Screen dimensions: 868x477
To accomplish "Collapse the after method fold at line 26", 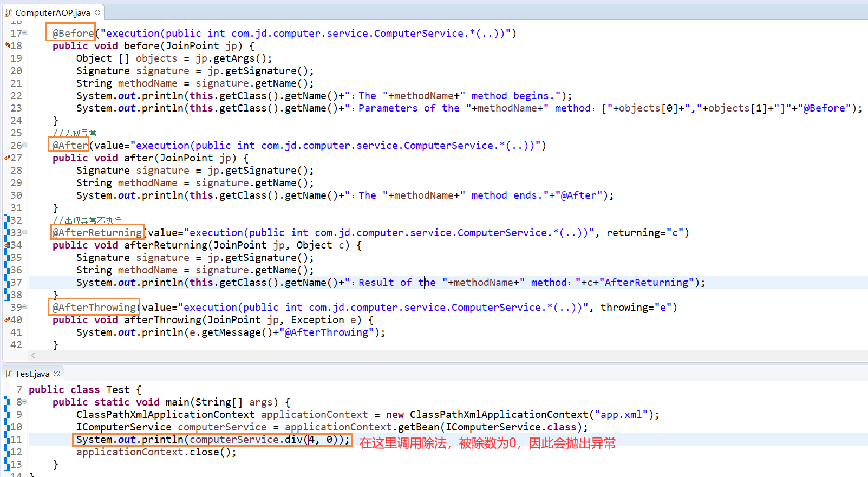I will click(x=24, y=145).
